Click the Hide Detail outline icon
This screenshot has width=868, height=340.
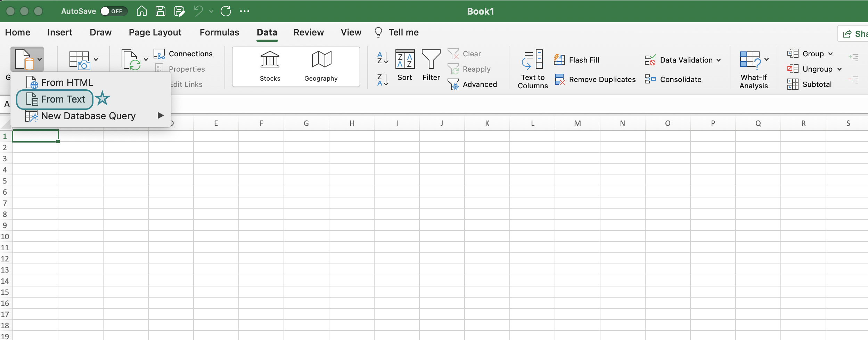coord(853,80)
